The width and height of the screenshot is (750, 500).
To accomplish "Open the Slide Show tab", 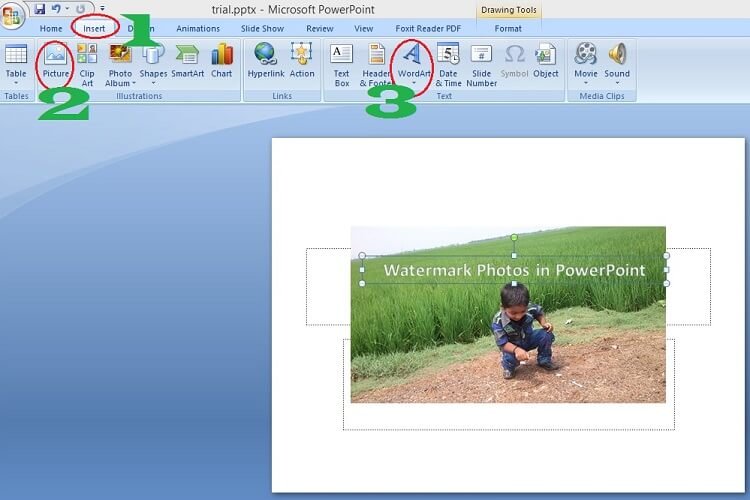I will (262, 29).
